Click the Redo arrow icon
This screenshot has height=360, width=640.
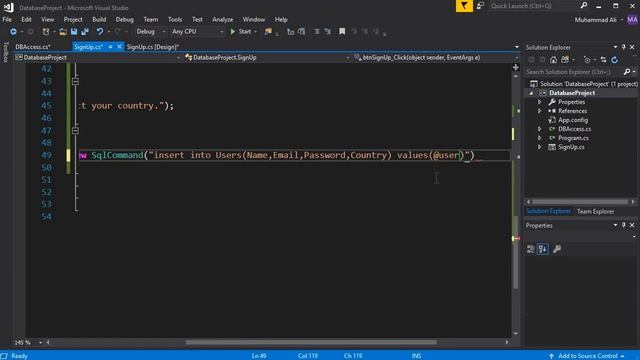[118, 31]
